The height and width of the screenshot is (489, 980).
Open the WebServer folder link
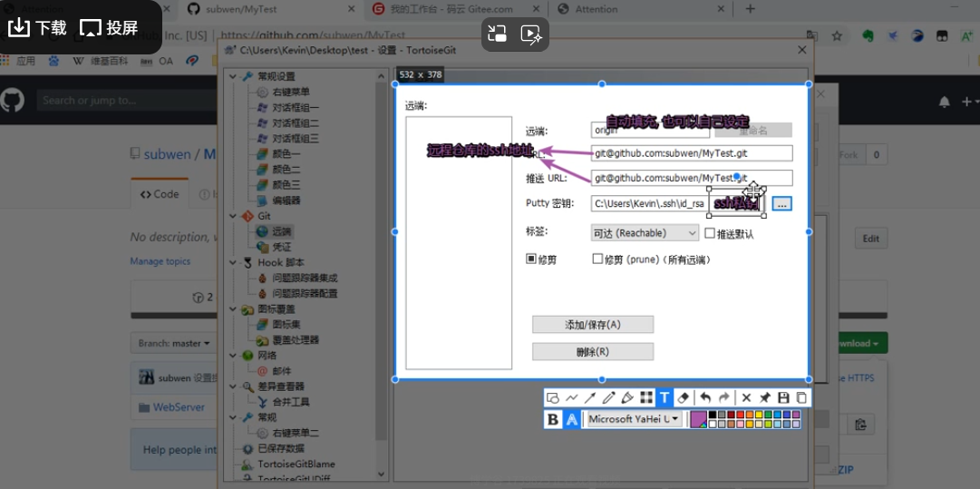(179, 407)
